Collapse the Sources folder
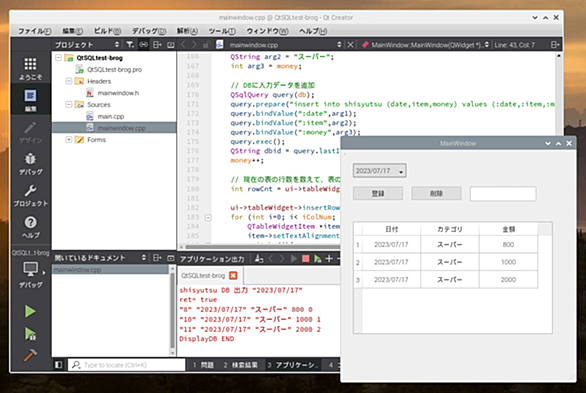Screen dimensions: 586x393 coord(69,104)
